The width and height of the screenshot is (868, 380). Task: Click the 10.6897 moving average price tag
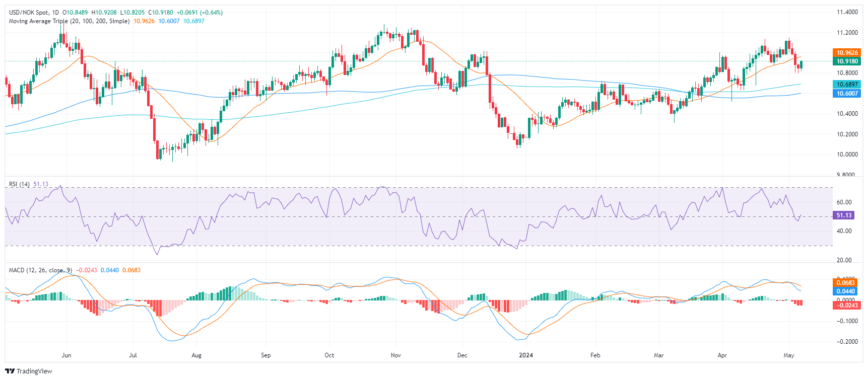(847, 84)
